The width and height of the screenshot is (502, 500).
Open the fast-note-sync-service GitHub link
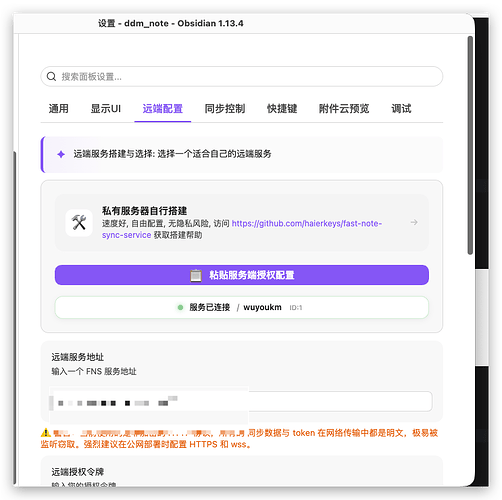[x=242, y=229]
